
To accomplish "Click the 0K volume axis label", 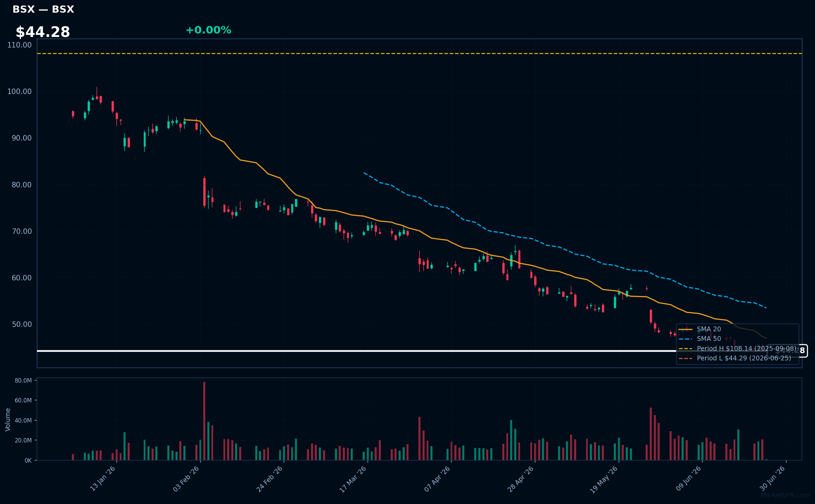I will [x=28, y=461].
